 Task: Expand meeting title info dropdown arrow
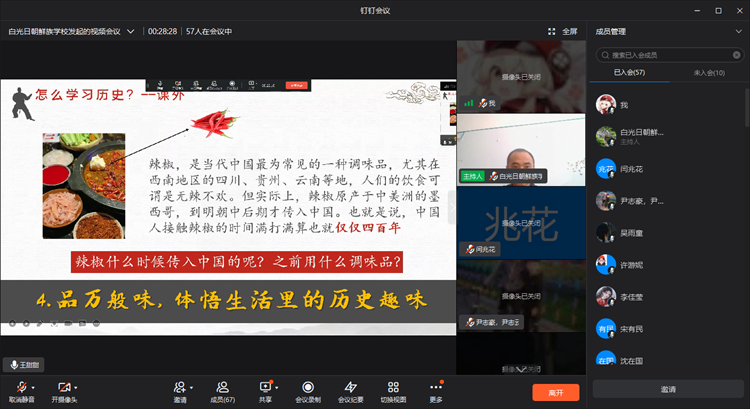click(x=130, y=31)
